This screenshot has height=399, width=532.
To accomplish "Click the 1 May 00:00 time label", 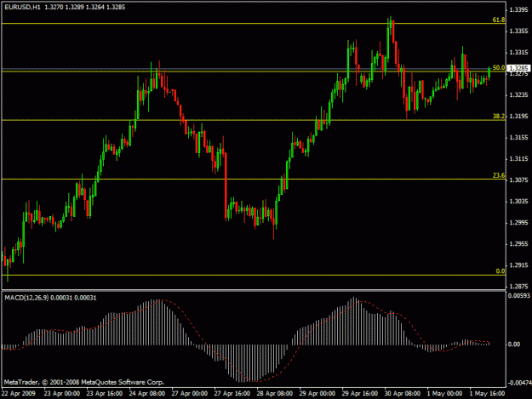I will click(444, 394).
